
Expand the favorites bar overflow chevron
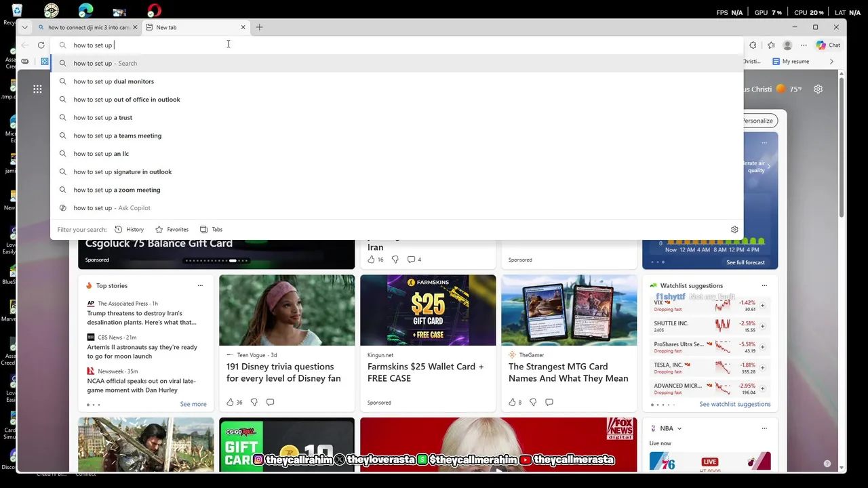click(x=831, y=62)
